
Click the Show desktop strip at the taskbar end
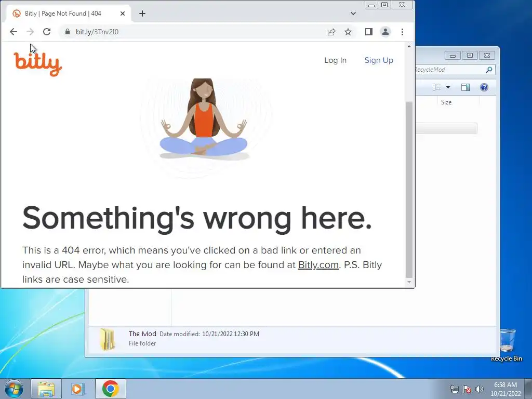click(x=528, y=389)
